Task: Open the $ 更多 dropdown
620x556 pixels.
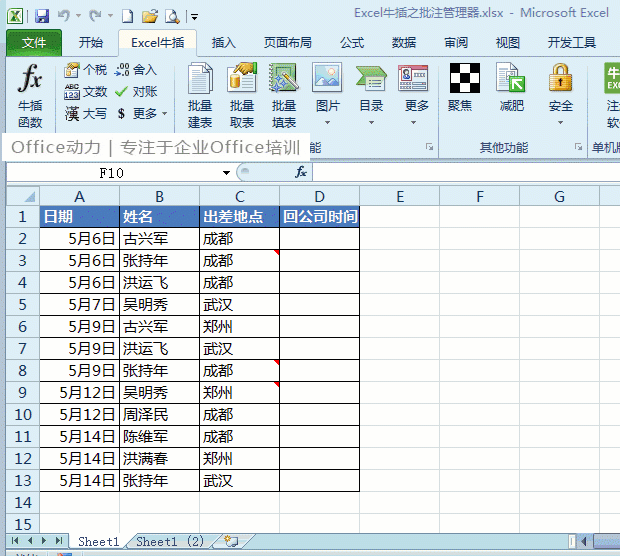Action: pos(141,114)
